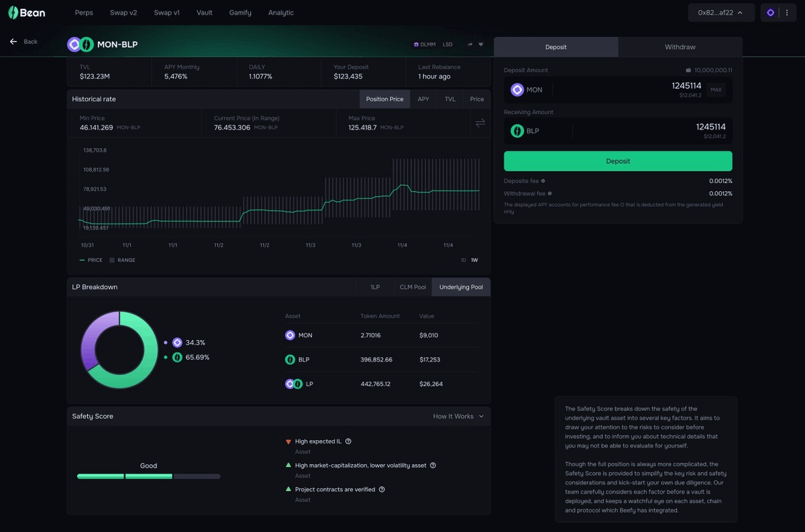Screen dimensions: 805x532
Task: Switch chart timeframe to 1W
Action: (474, 260)
